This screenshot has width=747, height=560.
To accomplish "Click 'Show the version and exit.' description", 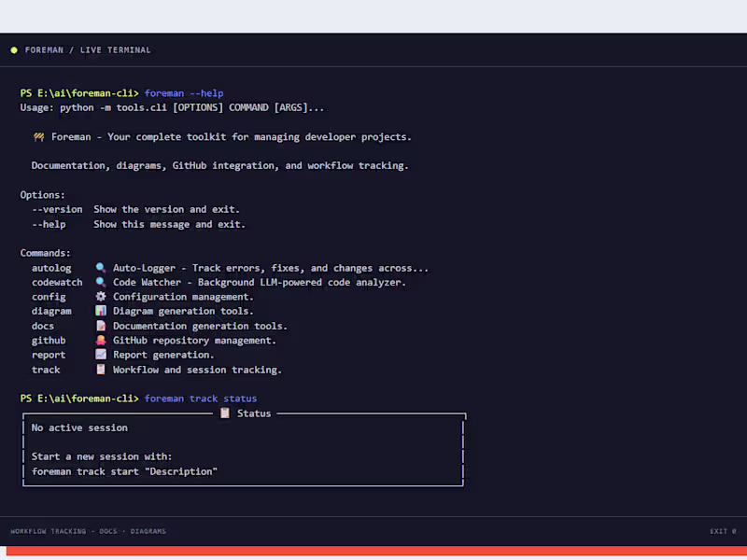I will 167,209.
